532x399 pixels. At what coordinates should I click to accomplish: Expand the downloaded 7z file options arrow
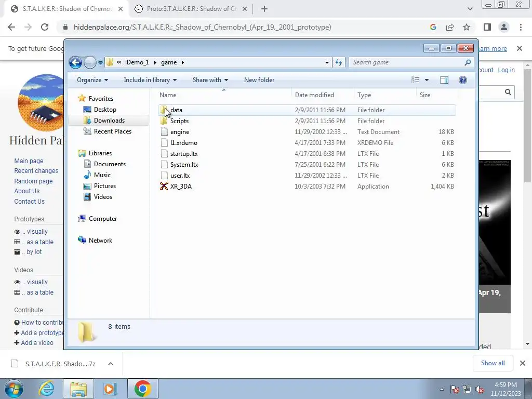(x=111, y=364)
